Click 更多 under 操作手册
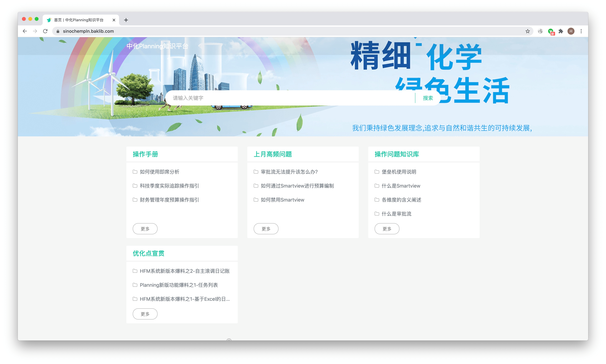 145,229
